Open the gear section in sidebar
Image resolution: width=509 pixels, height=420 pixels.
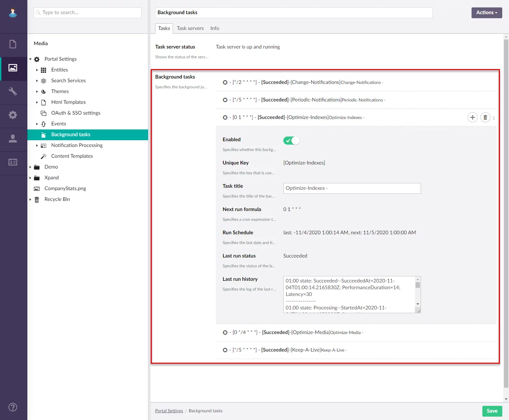(x=13, y=115)
